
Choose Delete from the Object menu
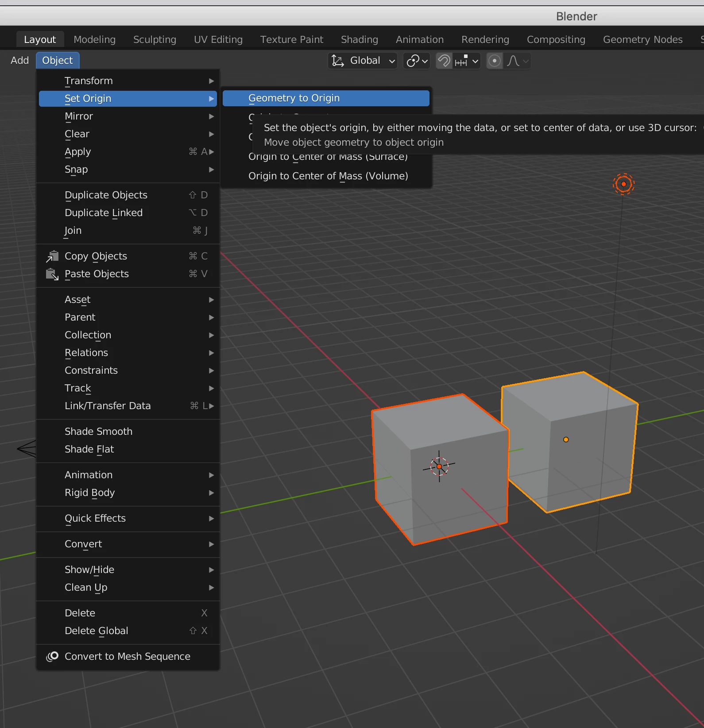pos(128,613)
